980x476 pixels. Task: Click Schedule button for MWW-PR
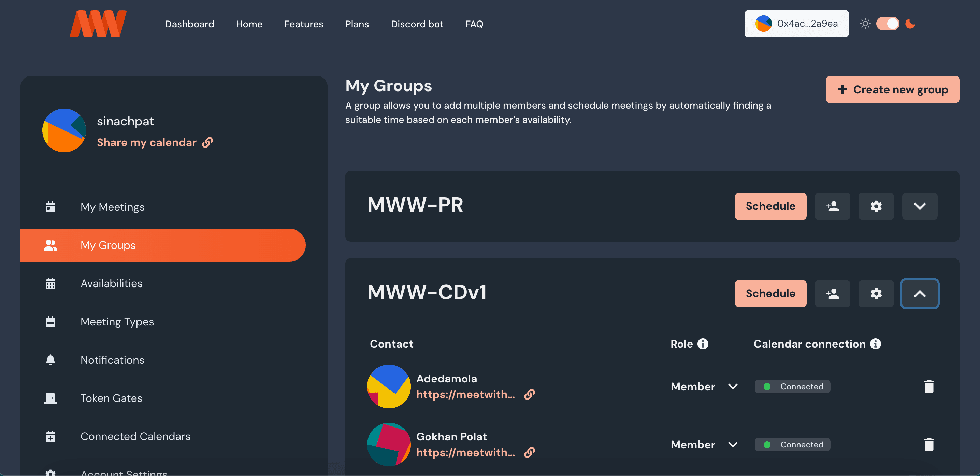click(770, 206)
